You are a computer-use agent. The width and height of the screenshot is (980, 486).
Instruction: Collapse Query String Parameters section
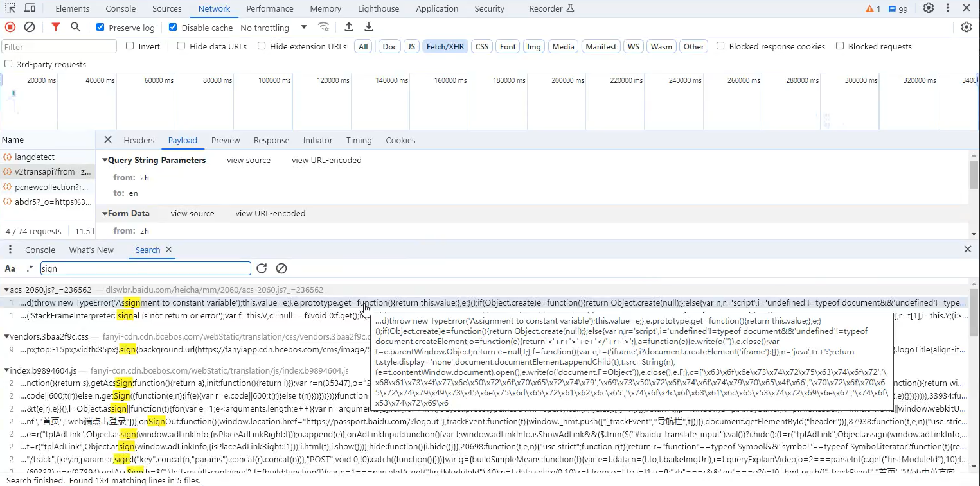click(x=105, y=161)
